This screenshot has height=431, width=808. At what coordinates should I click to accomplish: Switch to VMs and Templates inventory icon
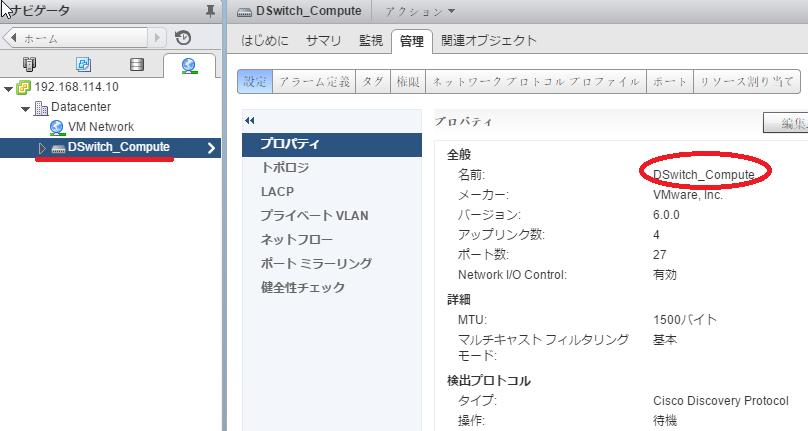point(83,64)
